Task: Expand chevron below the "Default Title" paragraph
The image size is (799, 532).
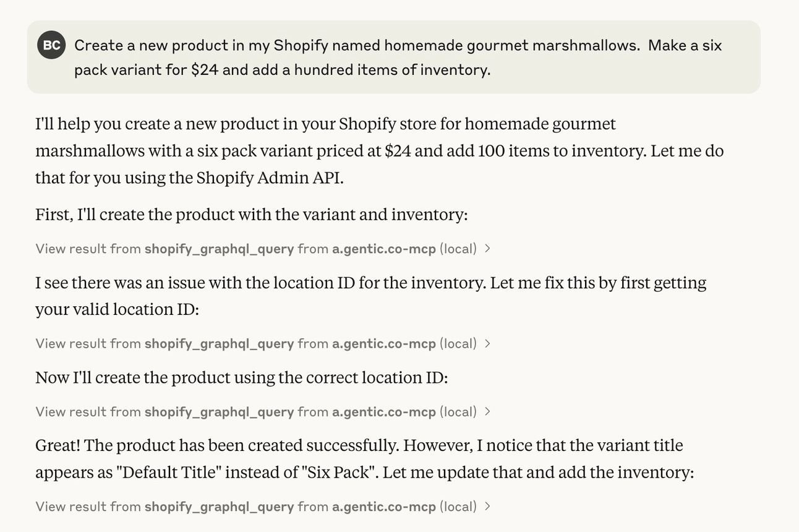Action: [x=487, y=507]
